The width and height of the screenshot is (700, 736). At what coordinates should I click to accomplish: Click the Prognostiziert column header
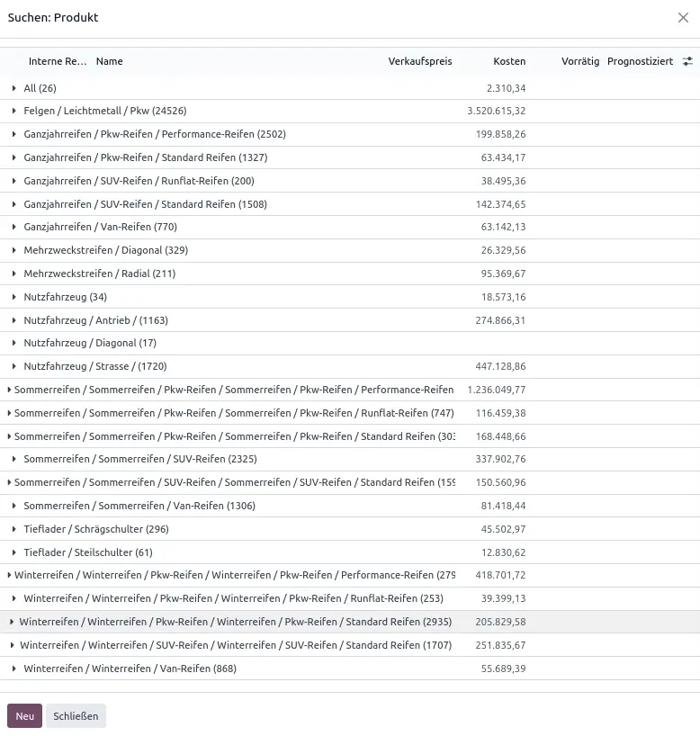(640, 61)
